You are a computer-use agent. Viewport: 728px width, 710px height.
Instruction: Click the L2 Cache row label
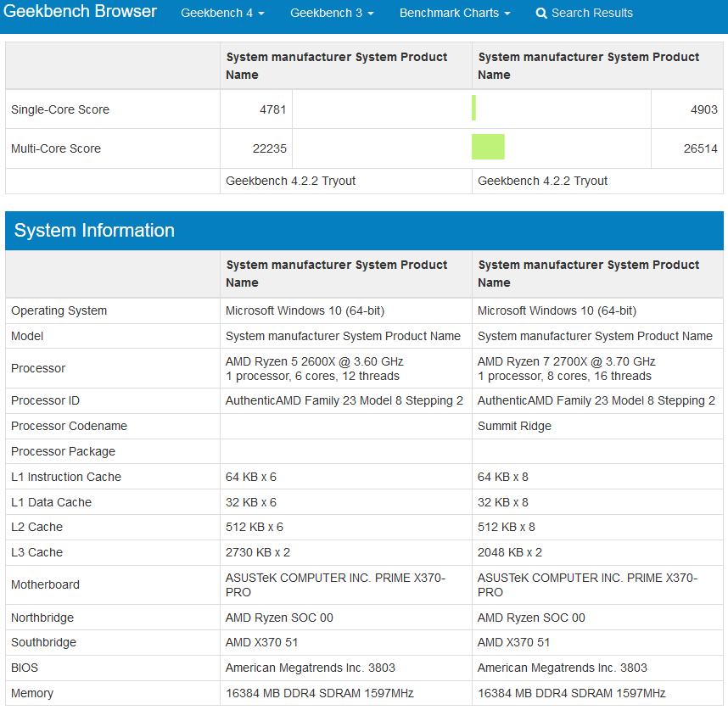point(36,527)
